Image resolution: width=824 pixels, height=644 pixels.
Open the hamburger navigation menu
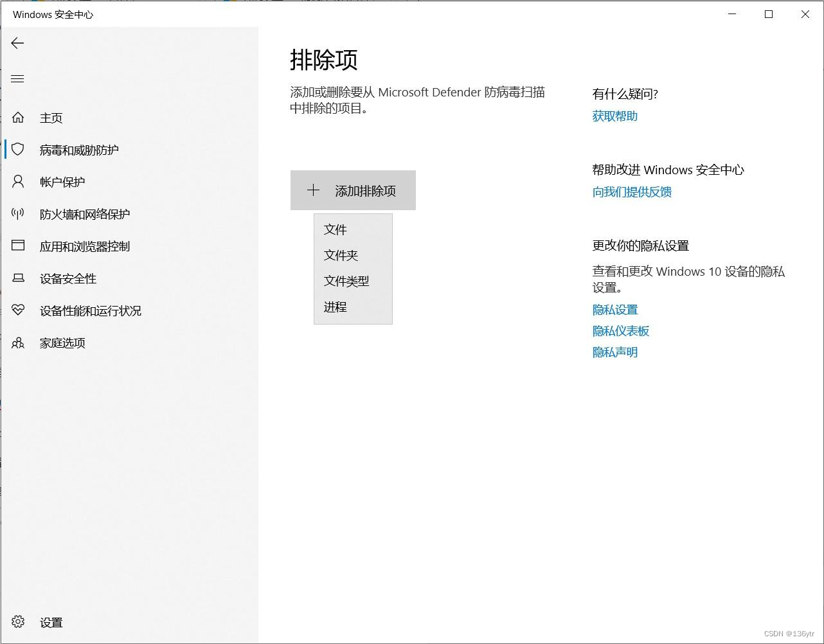(17, 79)
